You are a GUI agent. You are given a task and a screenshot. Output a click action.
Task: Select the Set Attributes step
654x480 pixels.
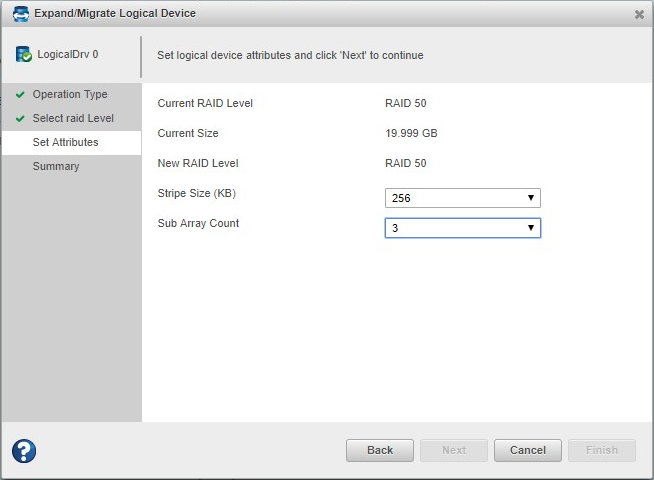(65, 143)
